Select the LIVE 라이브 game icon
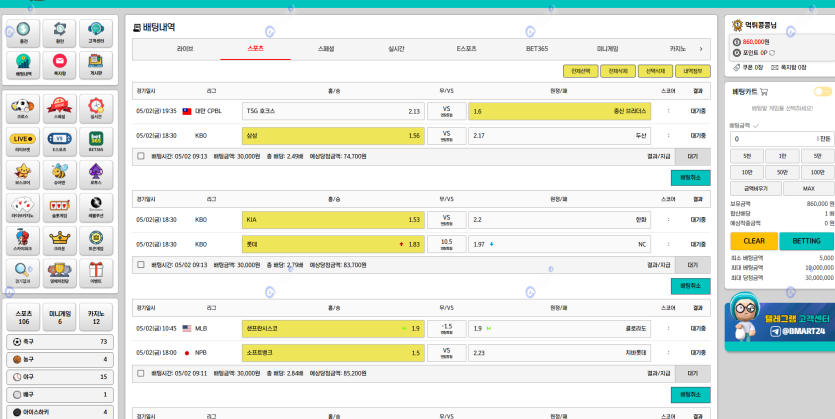 (x=23, y=141)
